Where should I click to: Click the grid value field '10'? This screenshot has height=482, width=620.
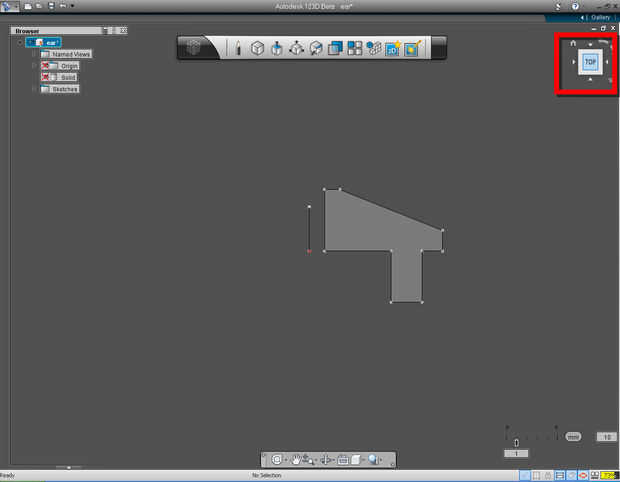tap(606, 437)
